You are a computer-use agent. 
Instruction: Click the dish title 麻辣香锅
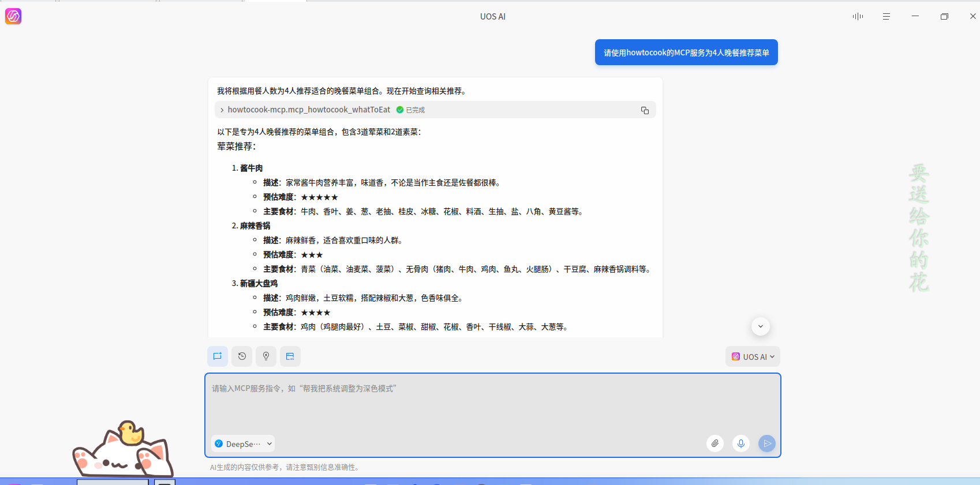click(255, 226)
